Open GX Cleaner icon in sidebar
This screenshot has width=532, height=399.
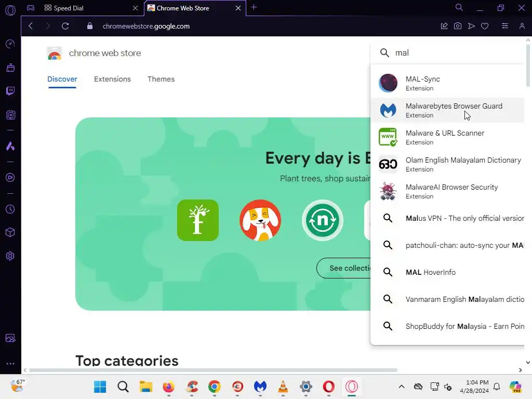(10, 68)
